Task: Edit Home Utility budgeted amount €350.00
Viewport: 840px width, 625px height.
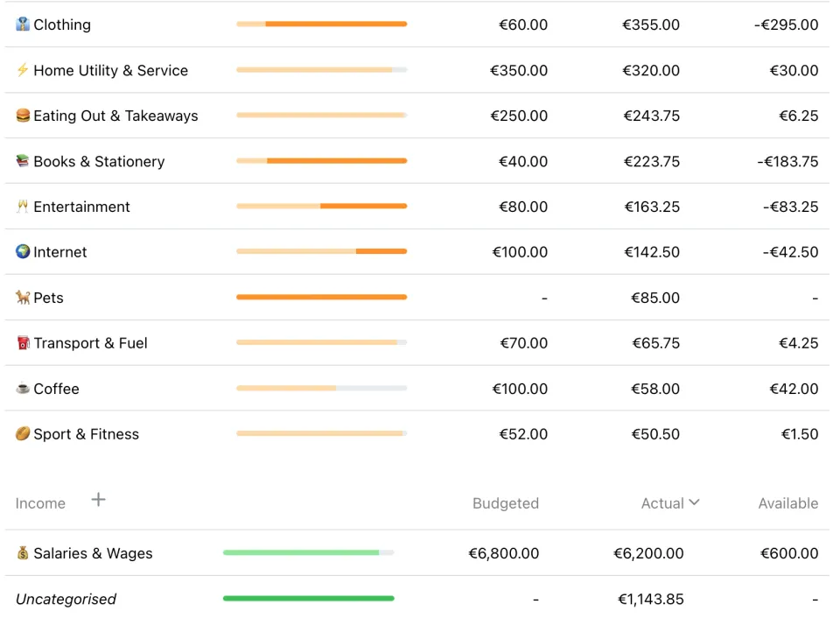Action: click(x=519, y=70)
